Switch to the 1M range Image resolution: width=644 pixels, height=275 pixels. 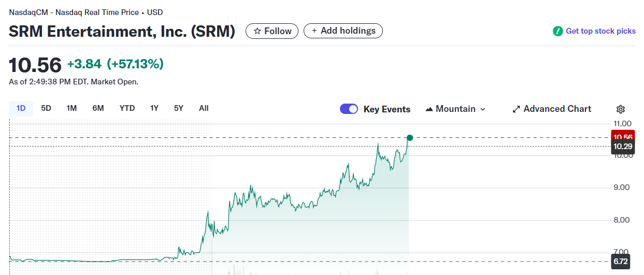[x=71, y=108]
